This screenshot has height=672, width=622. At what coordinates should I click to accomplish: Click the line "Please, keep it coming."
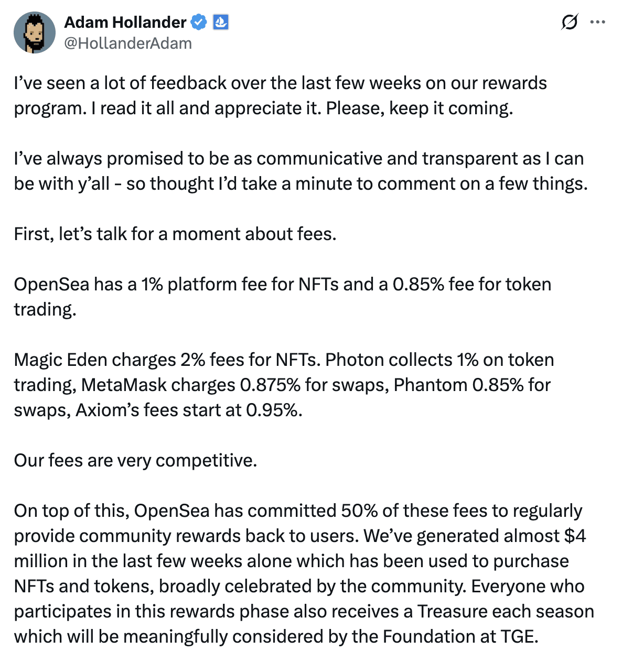pos(420,109)
